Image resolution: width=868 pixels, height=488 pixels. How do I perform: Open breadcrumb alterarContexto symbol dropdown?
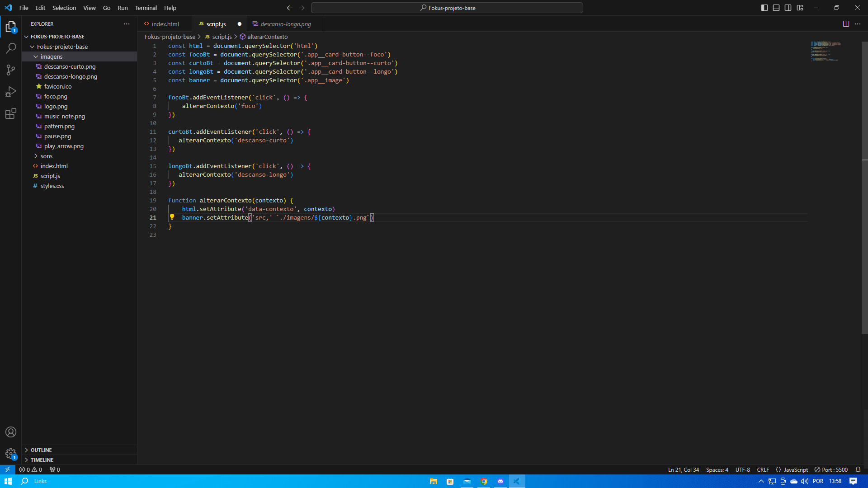[x=264, y=37]
